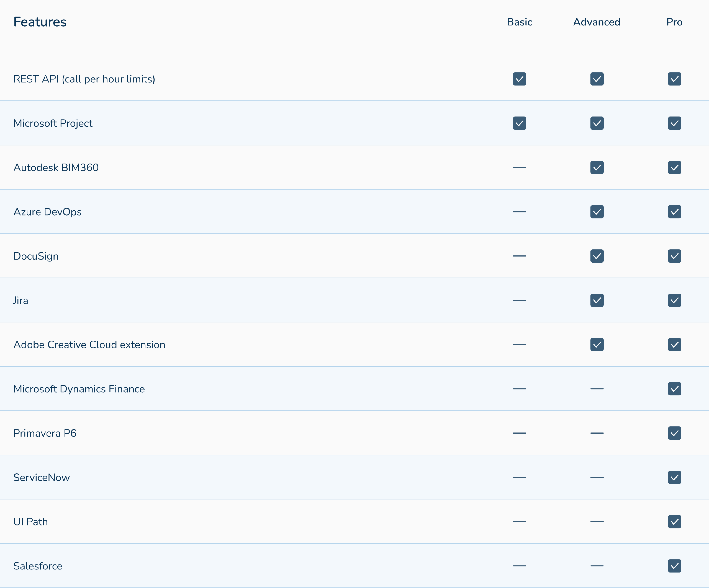Click Azure DevOps checkmark under Advanced
The width and height of the screenshot is (709, 588).
coord(597,212)
